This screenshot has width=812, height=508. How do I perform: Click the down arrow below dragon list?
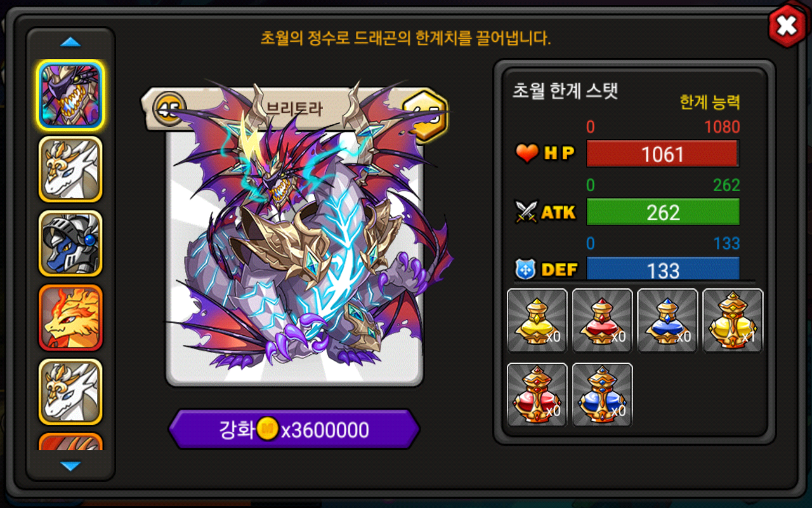click(70, 466)
